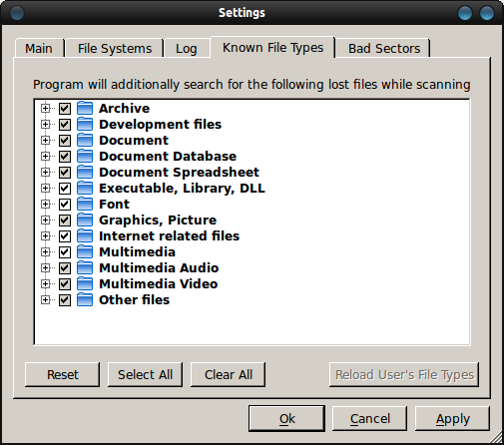Click the Executable, Library, DLL folder icon
Viewport: 504px width, 445px height.
(x=85, y=188)
